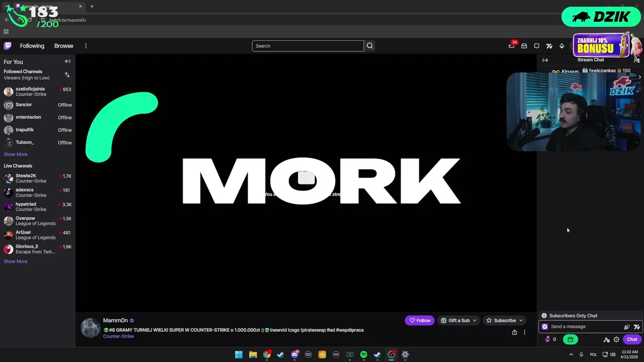Click the search magnifier button
This screenshot has height=362, width=644.
(370, 46)
